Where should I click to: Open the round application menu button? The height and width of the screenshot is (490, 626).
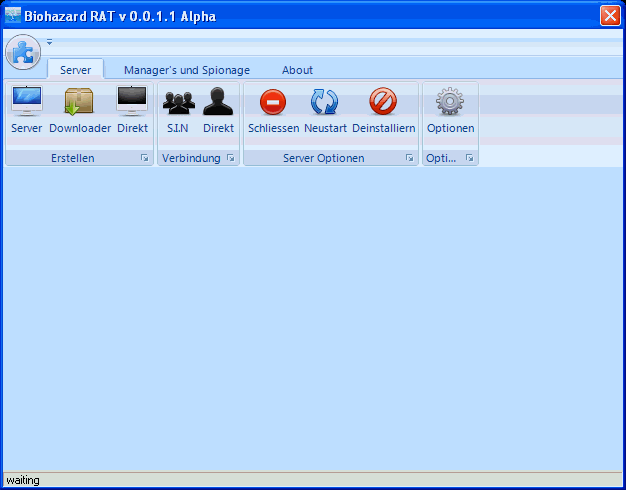(x=22, y=51)
